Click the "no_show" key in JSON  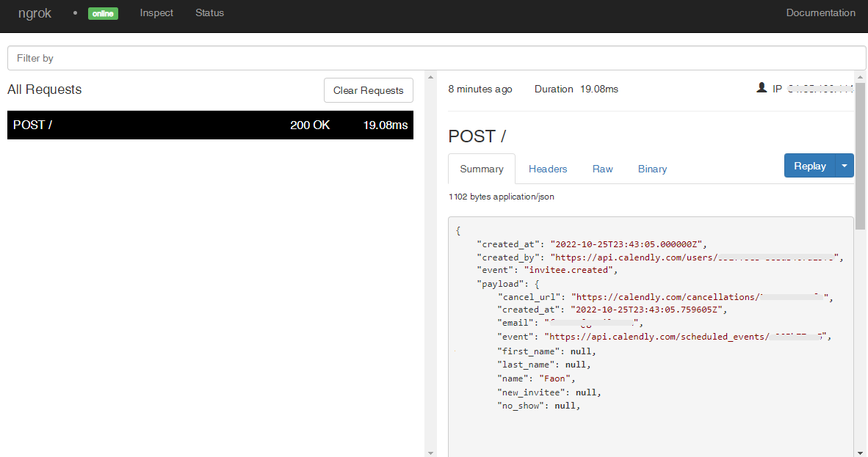[x=521, y=406]
